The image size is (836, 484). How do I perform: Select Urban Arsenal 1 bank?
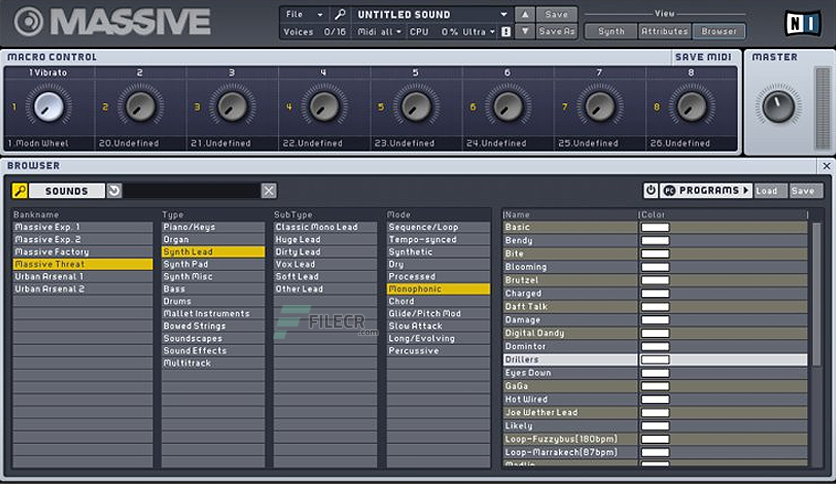[83, 277]
